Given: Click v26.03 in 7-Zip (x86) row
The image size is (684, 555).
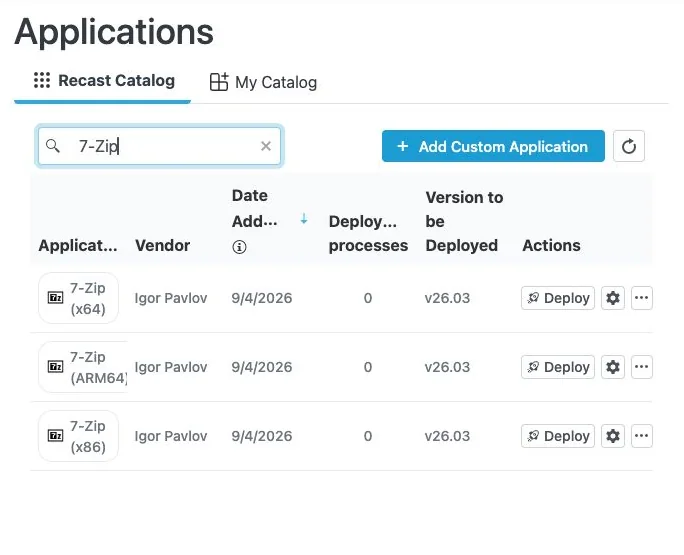Looking at the screenshot, I should coord(447,436).
